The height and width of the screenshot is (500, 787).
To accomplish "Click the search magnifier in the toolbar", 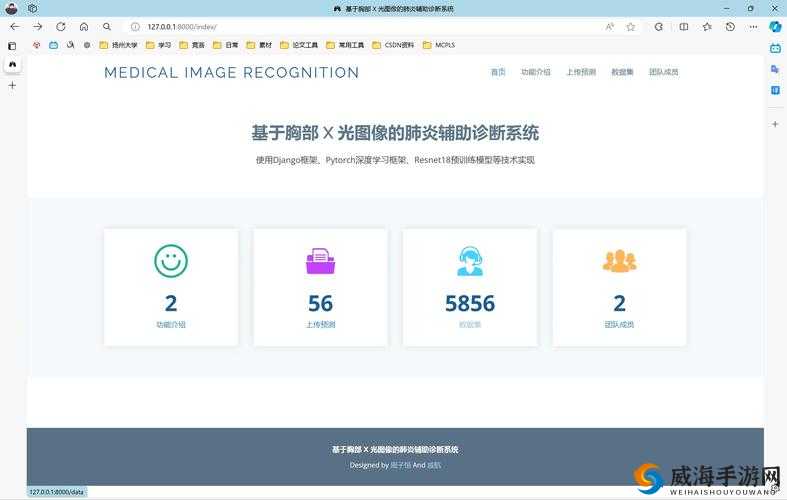I will click(107, 27).
